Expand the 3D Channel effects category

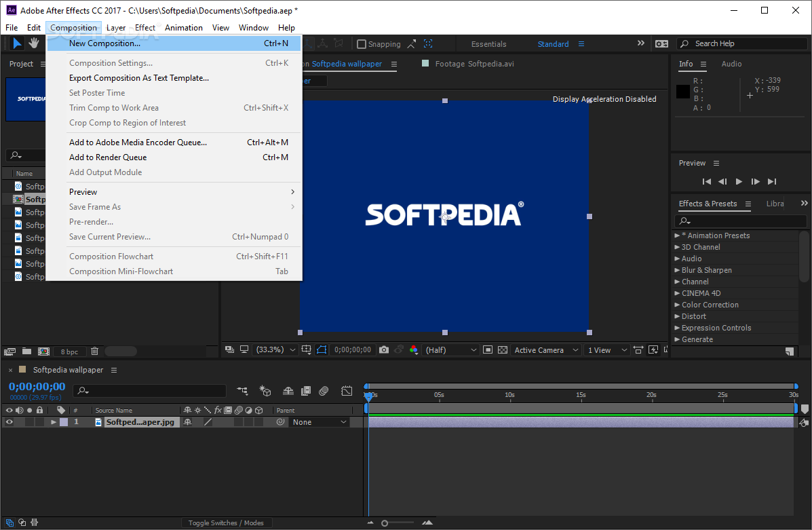tap(677, 247)
